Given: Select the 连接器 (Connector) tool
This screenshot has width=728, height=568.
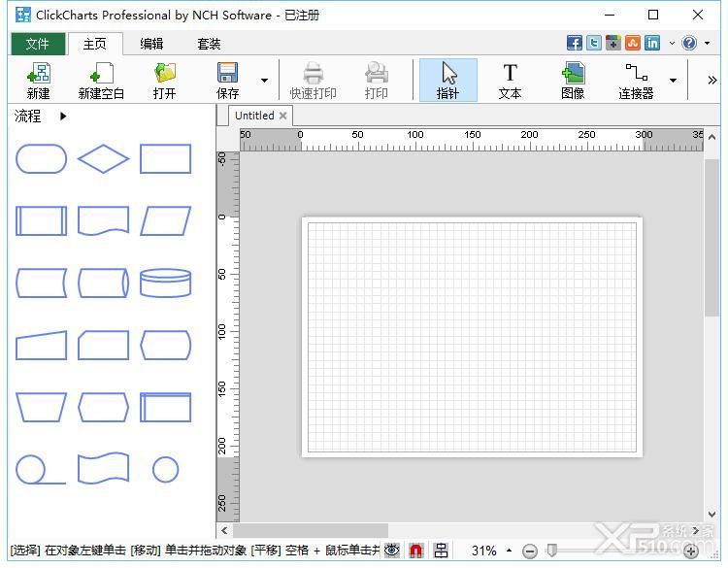Looking at the screenshot, I should 636,81.
